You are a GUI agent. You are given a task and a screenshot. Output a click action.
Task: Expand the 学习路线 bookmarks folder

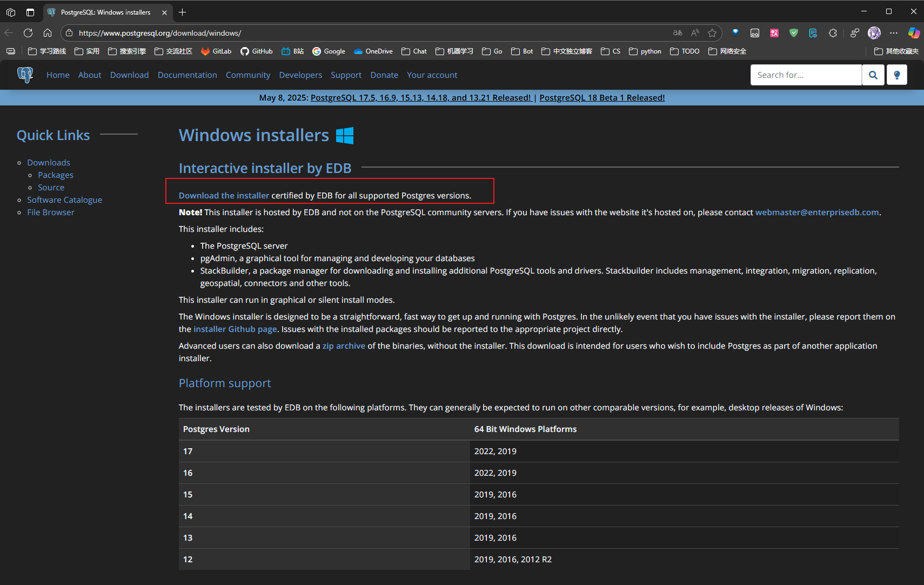(47, 51)
